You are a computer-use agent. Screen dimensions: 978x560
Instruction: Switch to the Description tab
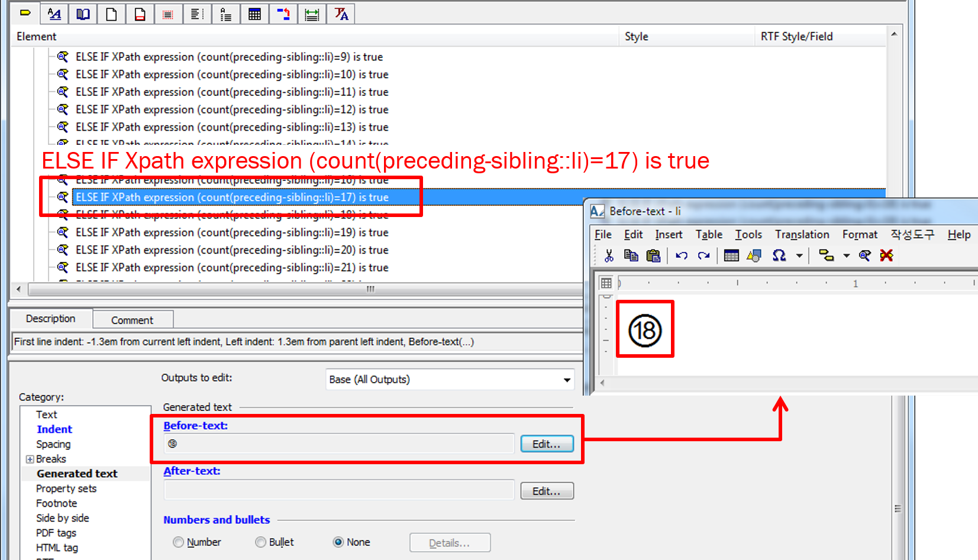click(x=50, y=319)
